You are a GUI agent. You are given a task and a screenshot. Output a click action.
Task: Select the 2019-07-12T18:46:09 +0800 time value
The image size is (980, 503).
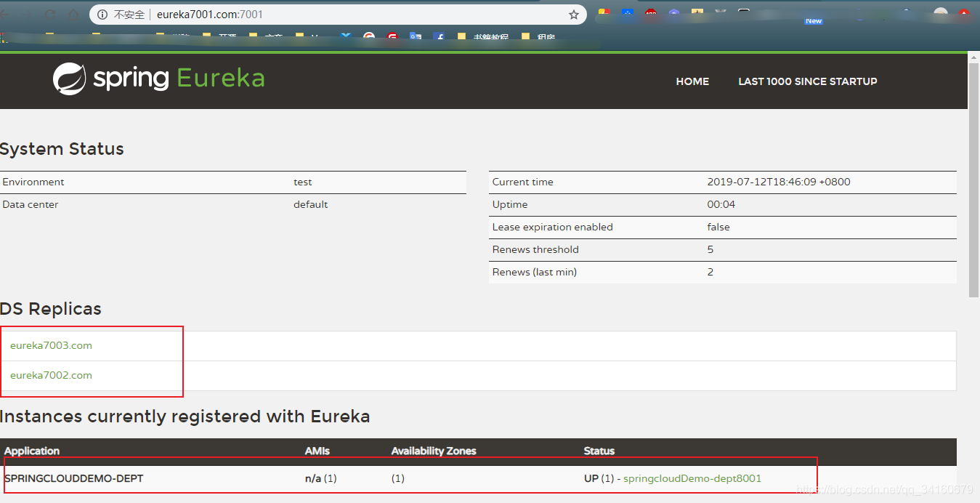click(x=779, y=182)
